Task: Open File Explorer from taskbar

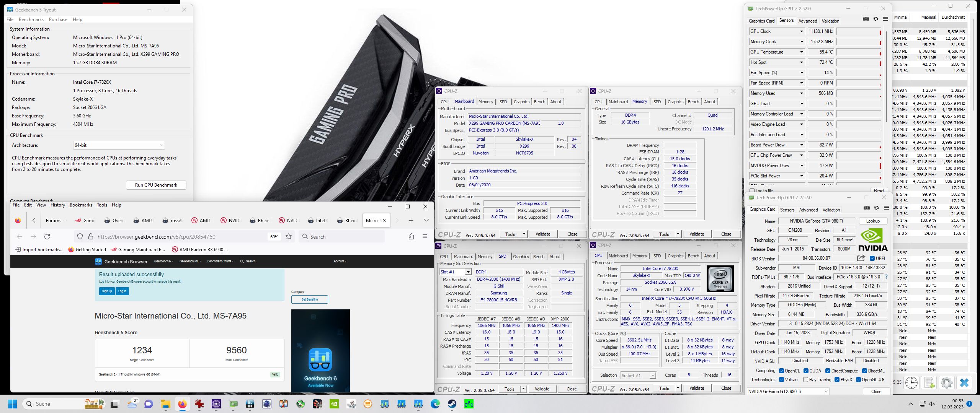Action: point(165,404)
